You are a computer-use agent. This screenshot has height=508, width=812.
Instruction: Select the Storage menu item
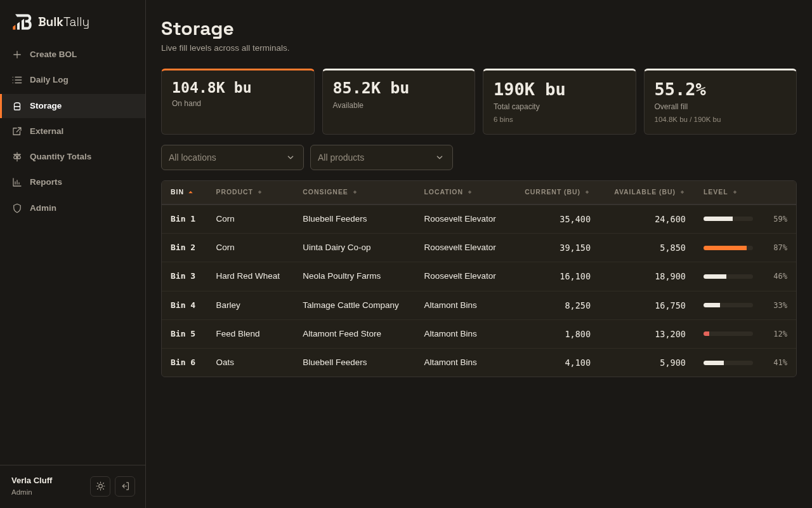pos(72,106)
